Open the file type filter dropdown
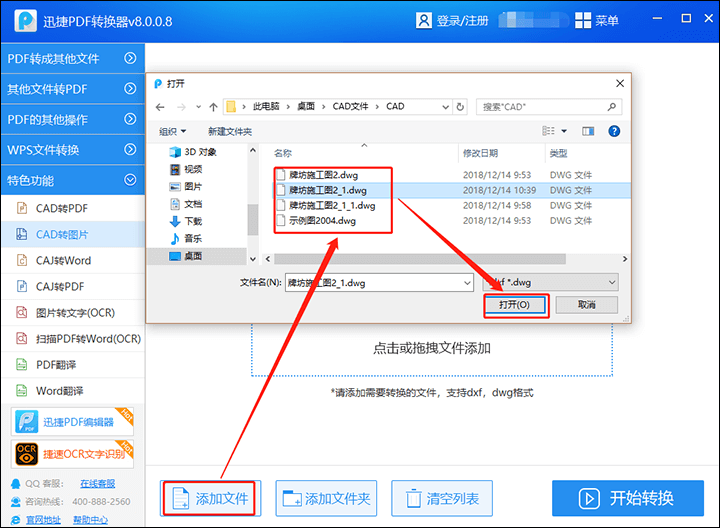The image size is (720, 528). tap(550, 282)
